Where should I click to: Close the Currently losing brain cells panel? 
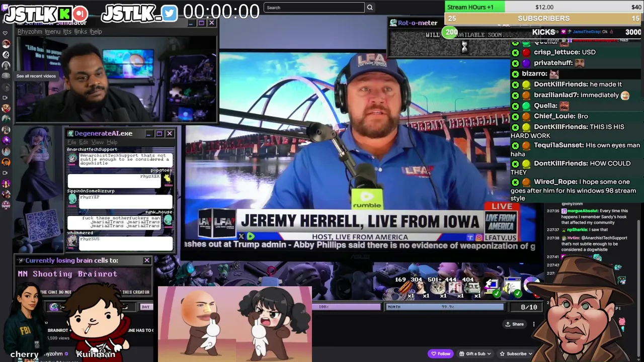coord(146,260)
